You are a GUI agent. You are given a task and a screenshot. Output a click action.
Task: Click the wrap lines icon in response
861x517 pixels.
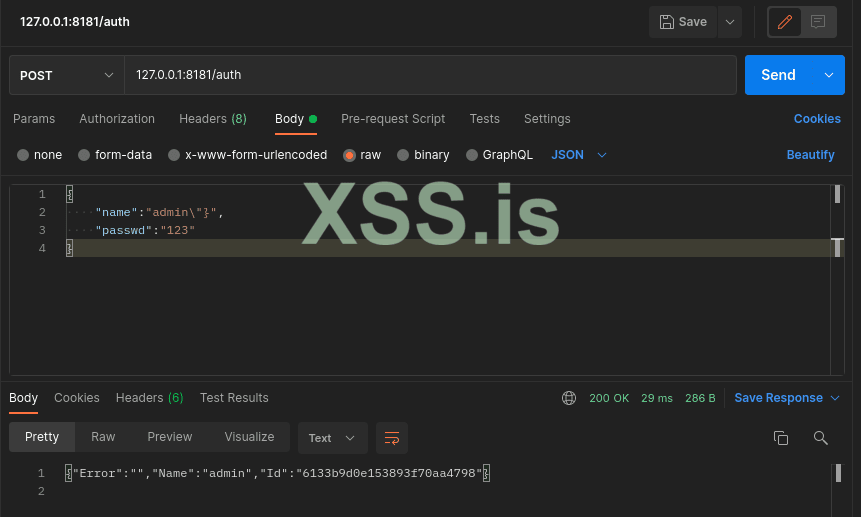(x=392, y=438)
